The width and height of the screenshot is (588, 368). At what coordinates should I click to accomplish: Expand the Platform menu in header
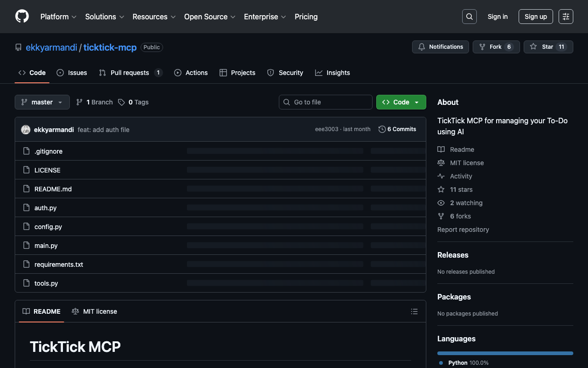pos(58,17)
